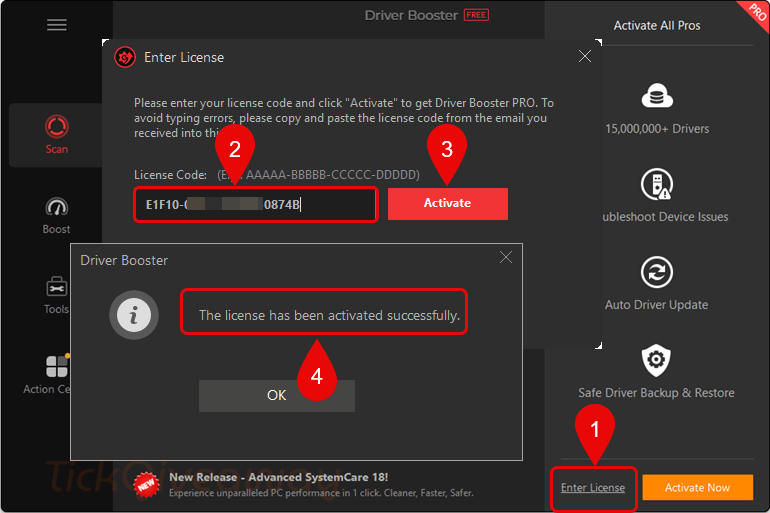Viewport: 770px width, 513px height.
Task: Open the hamburger menu
Action: coord(57,25)
